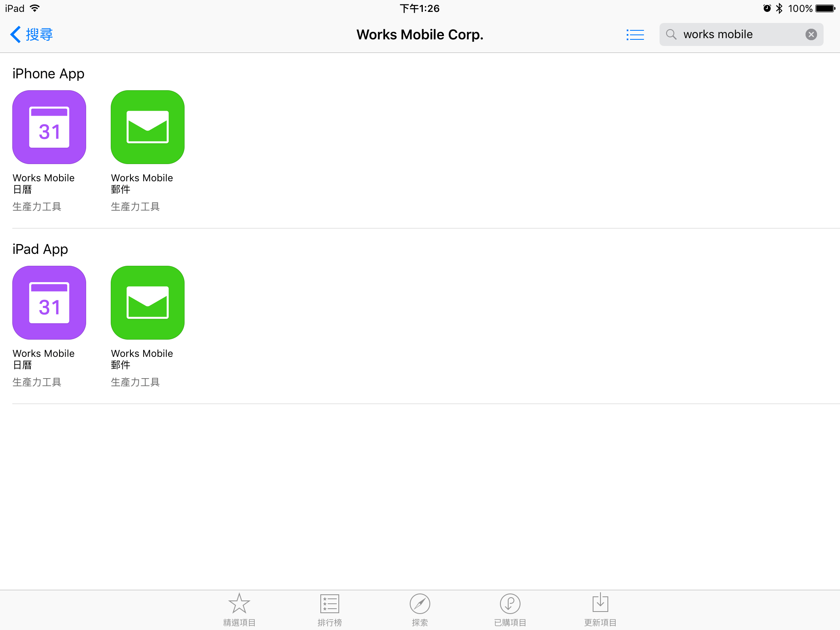Click the Works Mobile Corp. page title

[x=420, y=34]
